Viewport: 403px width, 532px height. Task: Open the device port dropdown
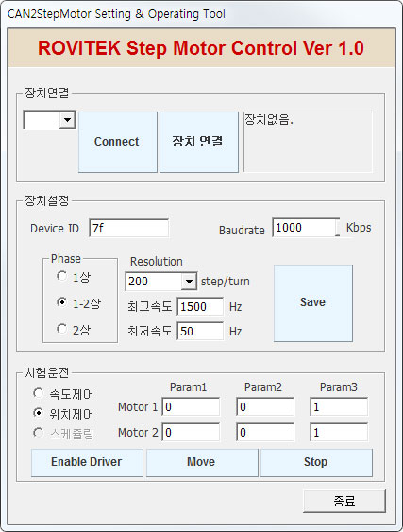(67, 120)
